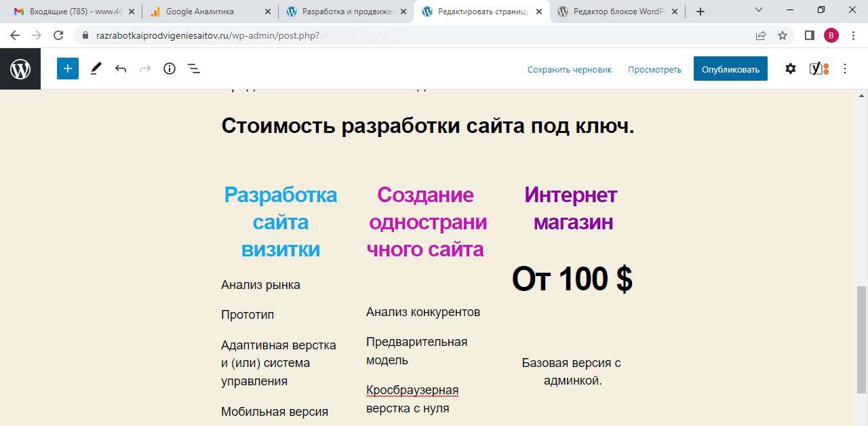Bookmark this page with star icon
868x426 pixels.
coord(783,35)
